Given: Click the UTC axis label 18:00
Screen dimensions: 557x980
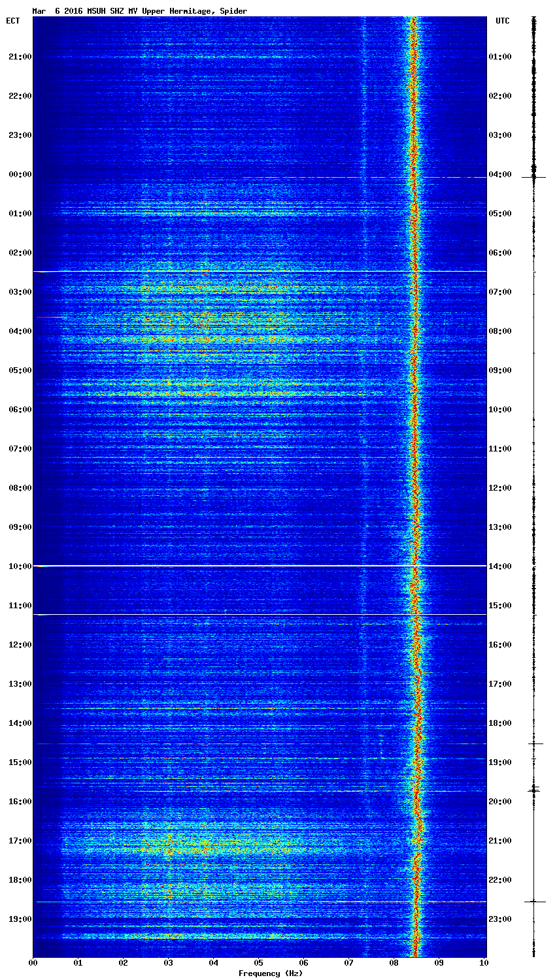Looking at the screenshot, I should coord(500,723).
